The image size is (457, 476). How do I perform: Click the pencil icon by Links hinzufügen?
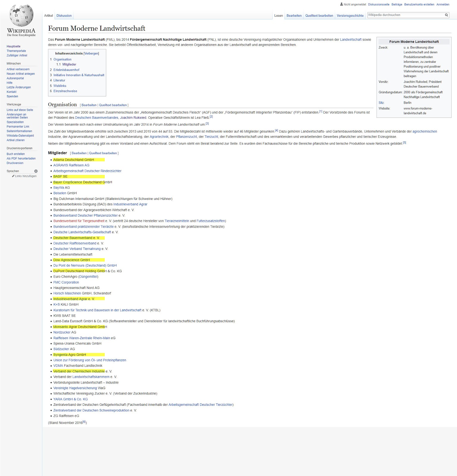coord(13,176)
